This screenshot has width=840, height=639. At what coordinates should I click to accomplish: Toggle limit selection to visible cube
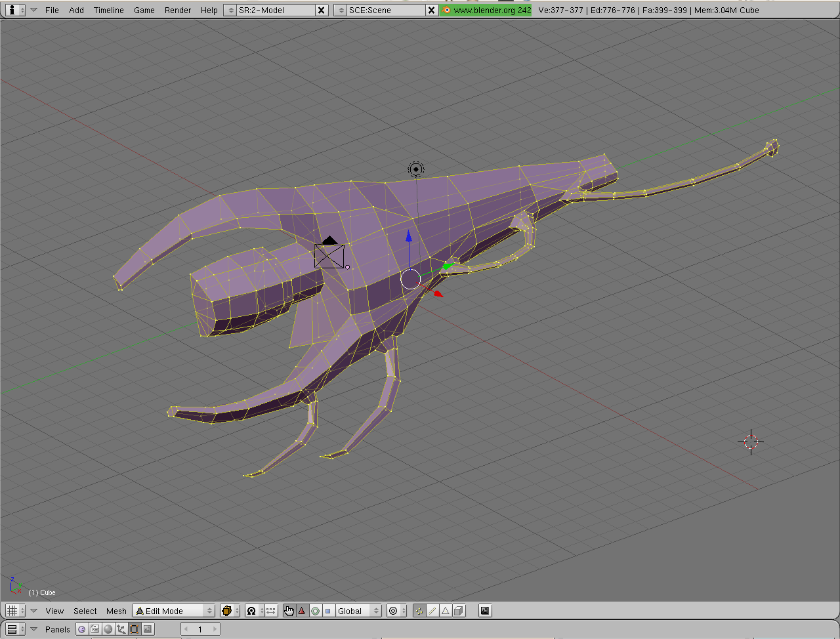[459, 611]
